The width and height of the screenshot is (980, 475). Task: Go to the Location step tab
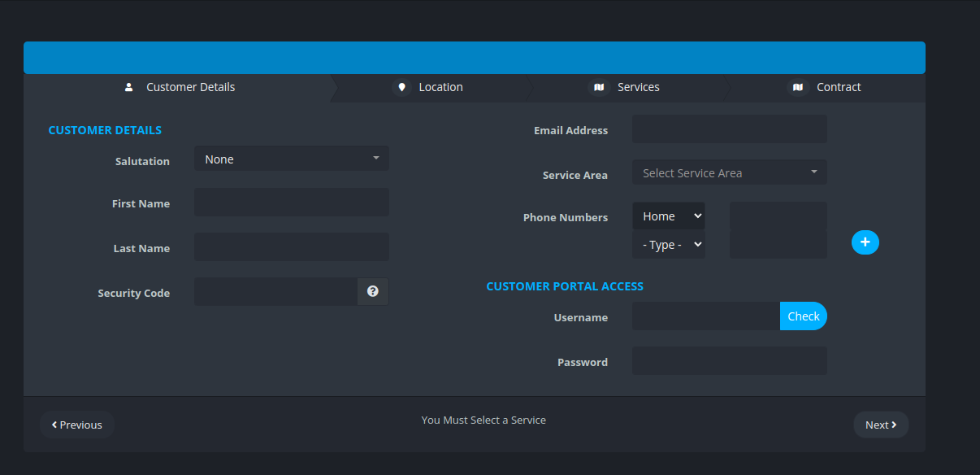pyautogui.click(x=440, y=87)
